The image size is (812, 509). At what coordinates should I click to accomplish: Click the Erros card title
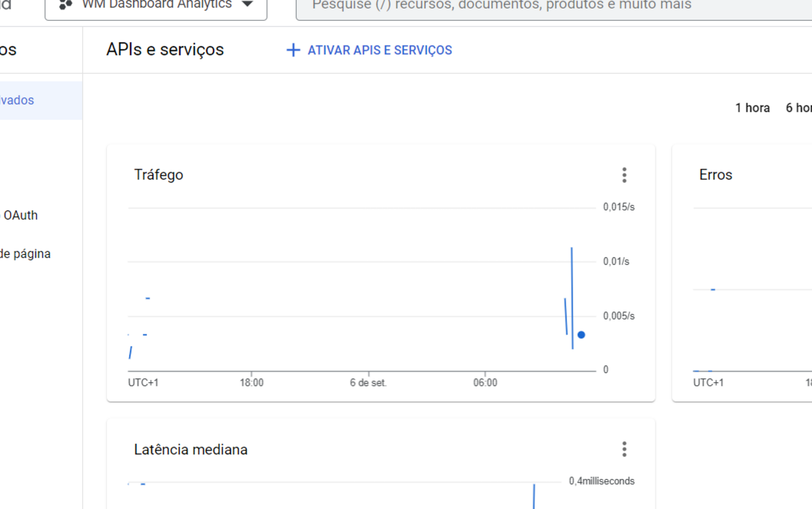click(716, 175)
